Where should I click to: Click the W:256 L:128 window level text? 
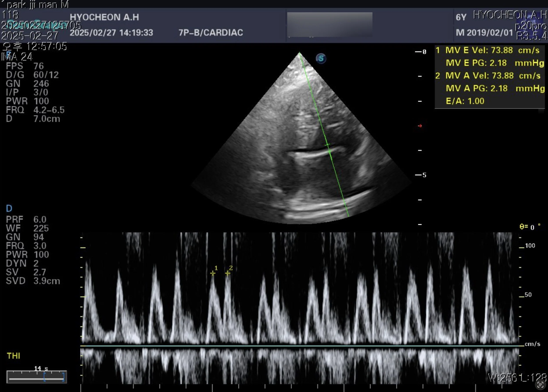[x=517, y=378]
